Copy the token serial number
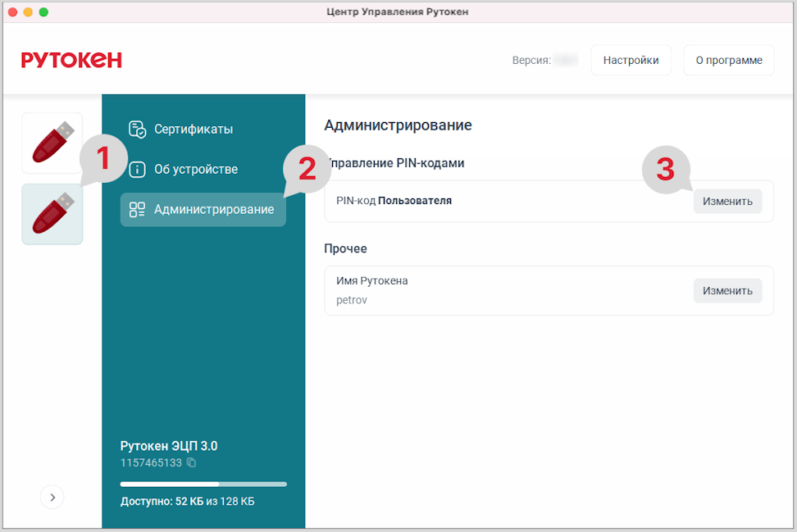The image size is (797, 532). point(191,463)
